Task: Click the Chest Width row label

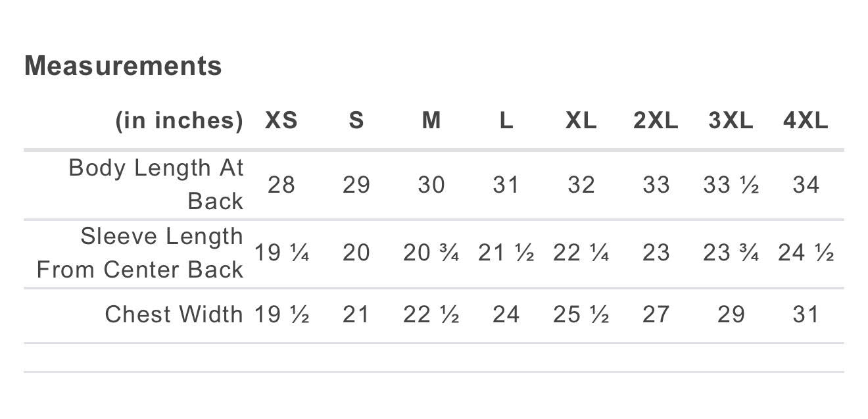Action: click(174, 314)
